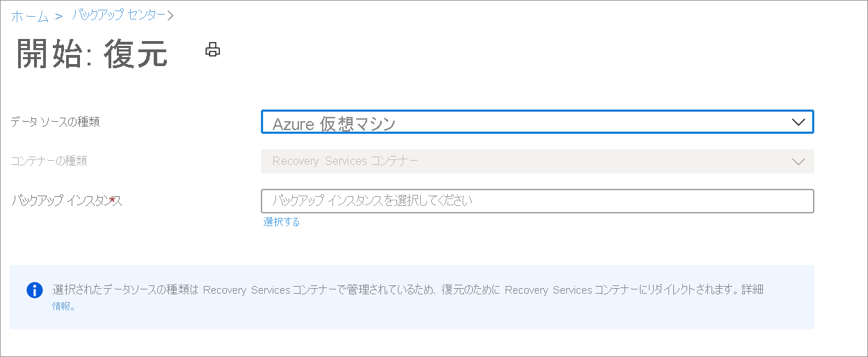Click the blue info icon in the banner

coord(35,290)
